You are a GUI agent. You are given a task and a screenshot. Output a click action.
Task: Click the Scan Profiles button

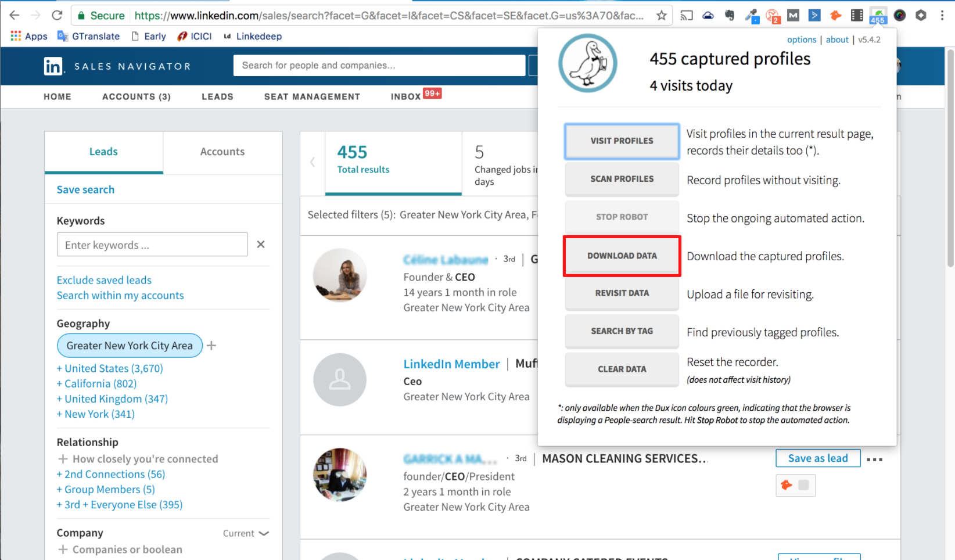point(622,179)
